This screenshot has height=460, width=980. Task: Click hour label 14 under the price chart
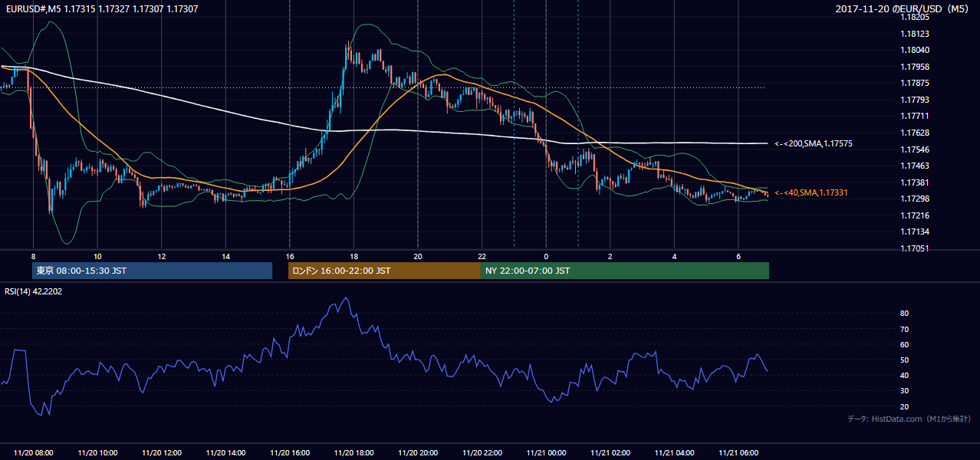point(225,256)
